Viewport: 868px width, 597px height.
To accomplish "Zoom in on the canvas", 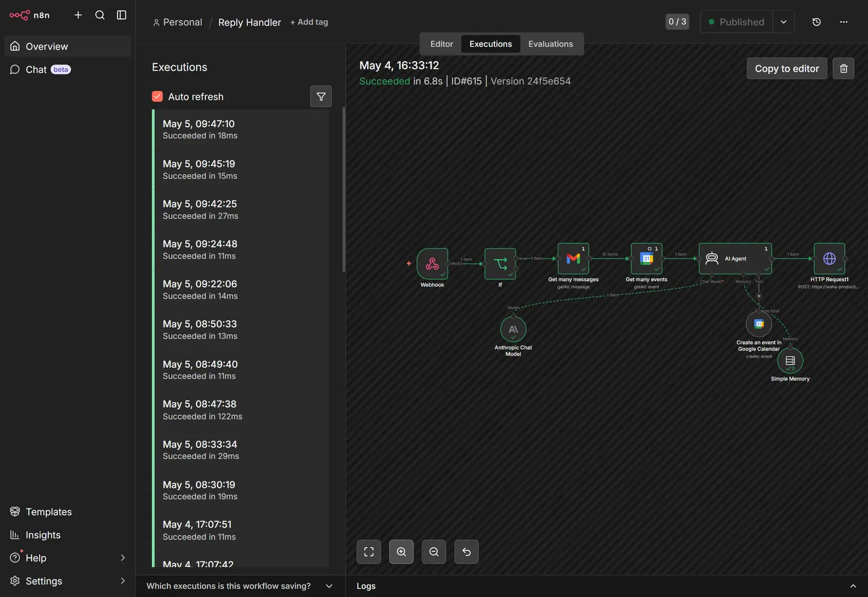I will [x=401, y=552].
